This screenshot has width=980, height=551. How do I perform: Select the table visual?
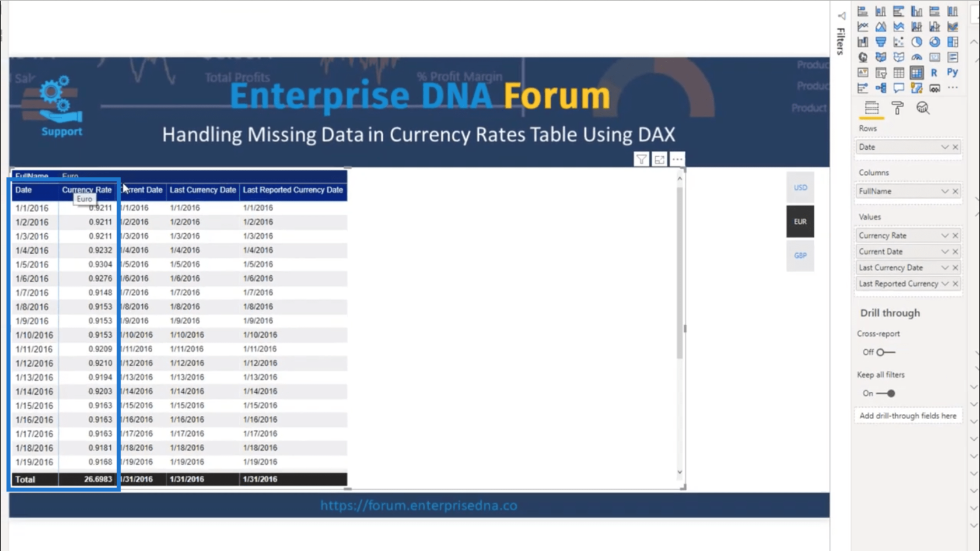tap(899, 72)
